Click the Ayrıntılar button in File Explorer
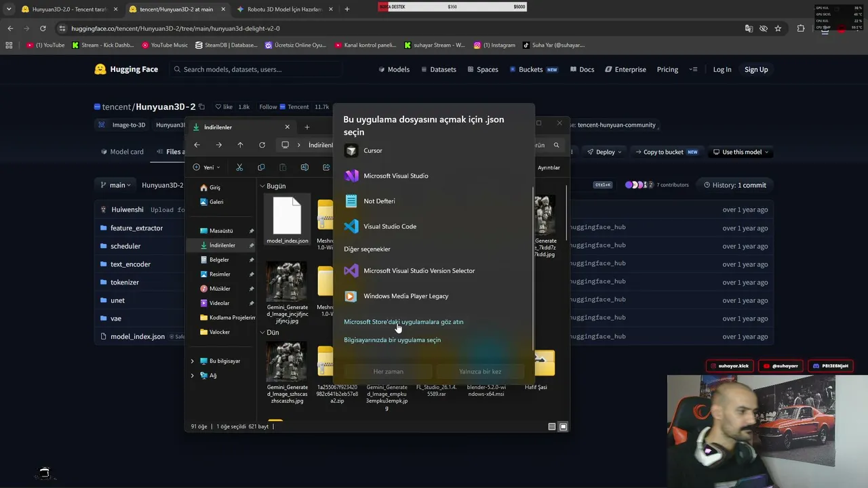Screen dimensions: 868x488 549,167
